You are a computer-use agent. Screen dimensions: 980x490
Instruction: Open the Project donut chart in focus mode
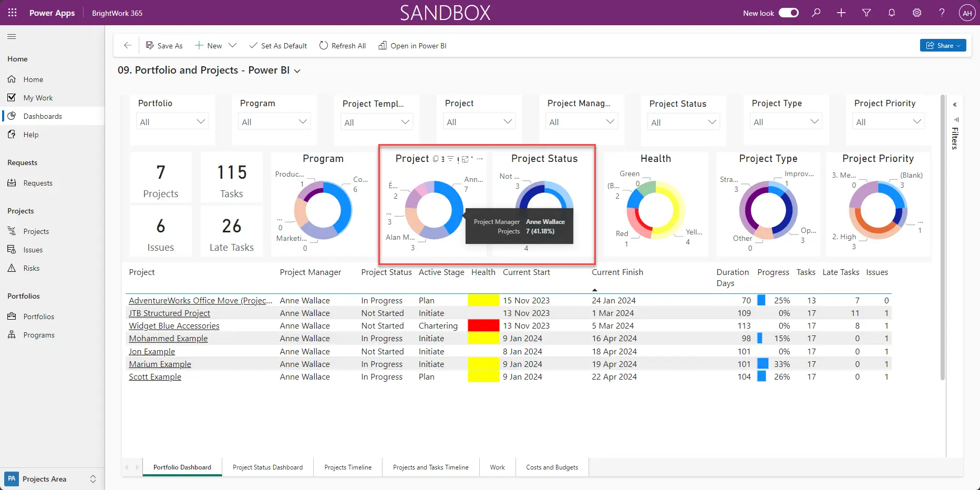click(x=464, y=159)
